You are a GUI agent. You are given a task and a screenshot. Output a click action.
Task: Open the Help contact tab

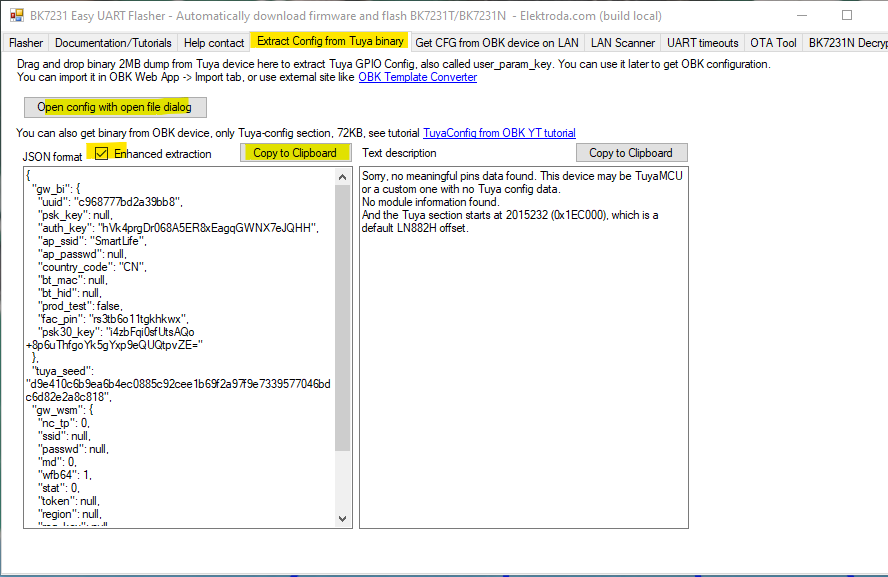tap(214, 43)
